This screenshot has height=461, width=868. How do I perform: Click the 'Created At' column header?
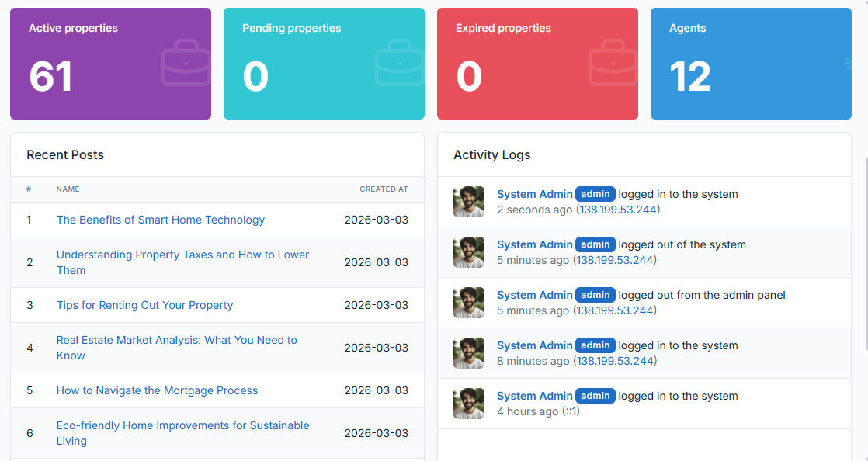[x=384, y=189]
